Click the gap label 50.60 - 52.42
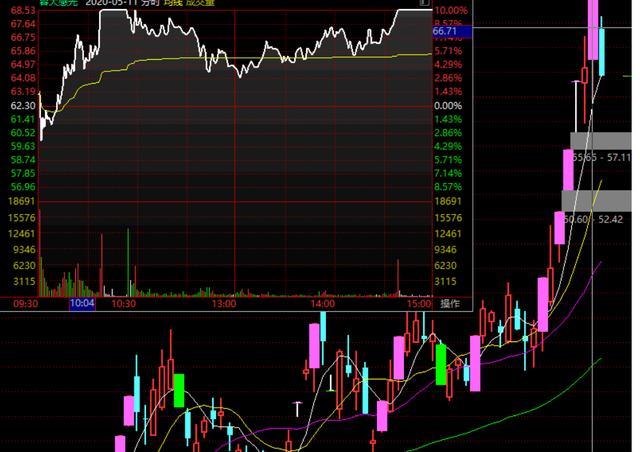Image resolution: width=640 pixels, height=452 pixels. point(593,220)
